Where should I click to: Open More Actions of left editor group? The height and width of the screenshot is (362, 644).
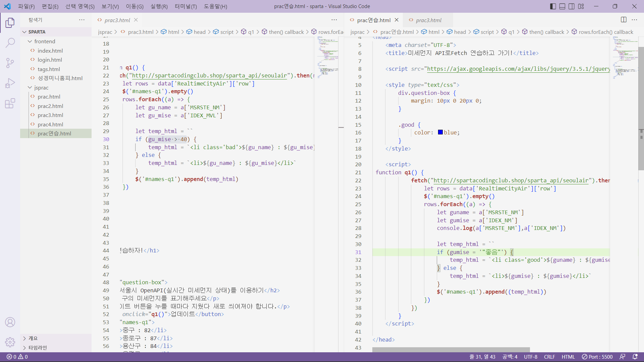tap(334, 20)
